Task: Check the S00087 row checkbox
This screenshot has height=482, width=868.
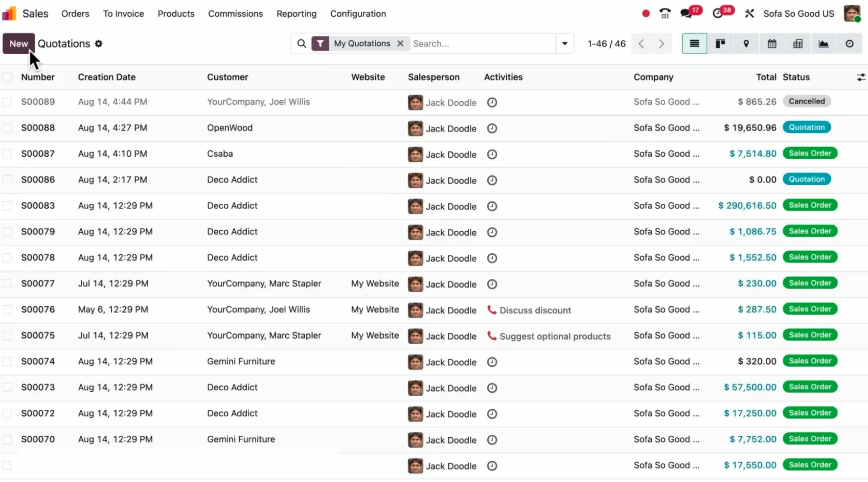Action: click(7, 154)
